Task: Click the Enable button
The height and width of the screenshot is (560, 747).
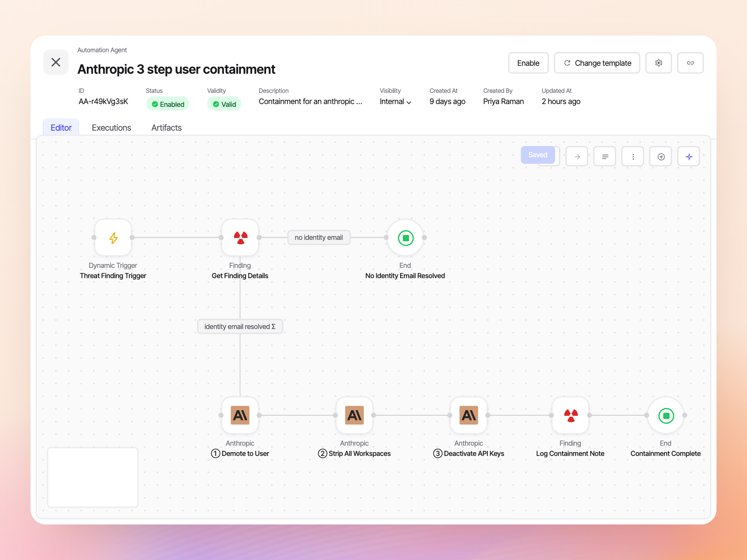Action: coord(528,63)
